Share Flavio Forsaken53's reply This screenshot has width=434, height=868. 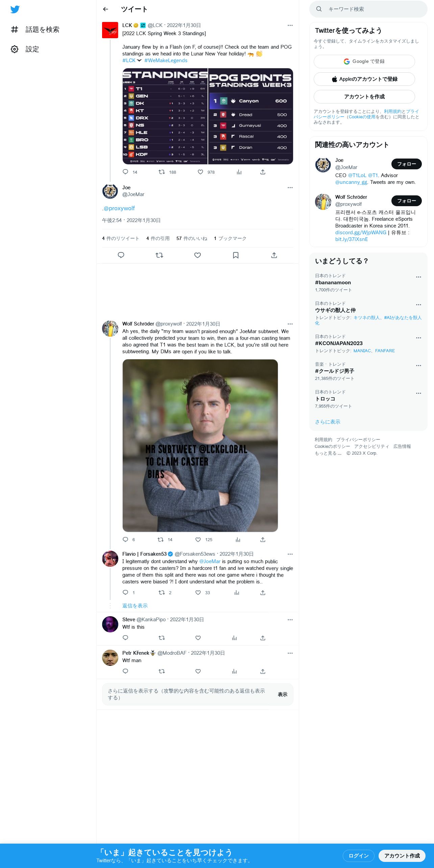[263, 593]
